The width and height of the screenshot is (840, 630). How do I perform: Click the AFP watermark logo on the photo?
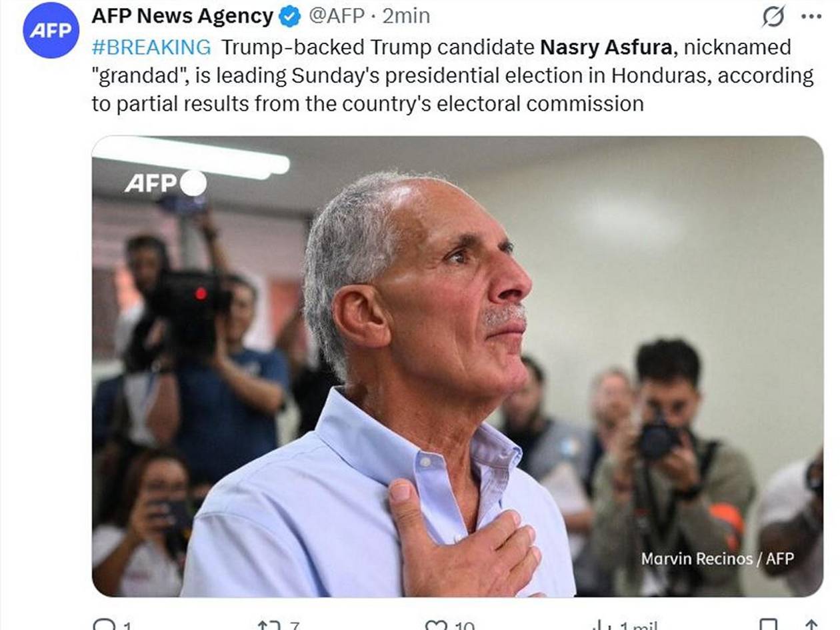(165, 183)
